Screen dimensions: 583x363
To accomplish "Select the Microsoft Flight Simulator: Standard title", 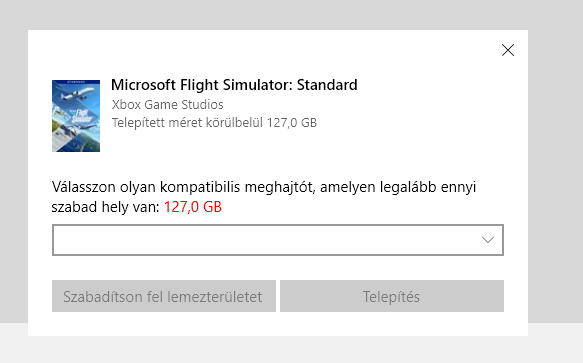I will pyautogui.click(x=234, y=85).
